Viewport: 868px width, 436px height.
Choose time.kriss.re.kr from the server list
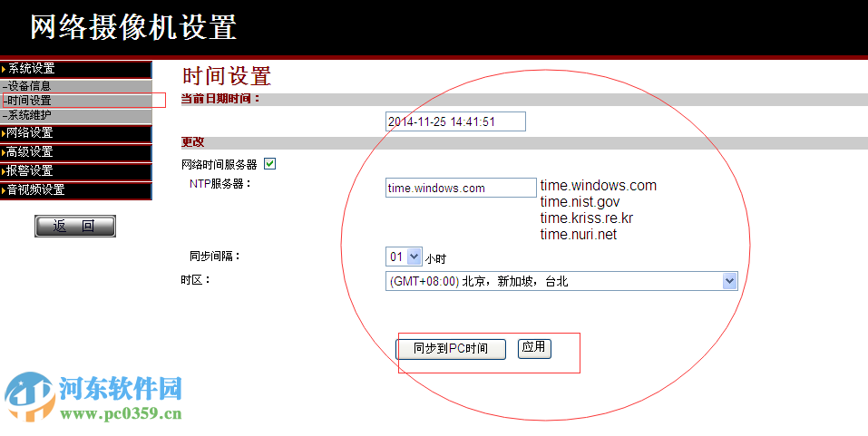[587, 218]
